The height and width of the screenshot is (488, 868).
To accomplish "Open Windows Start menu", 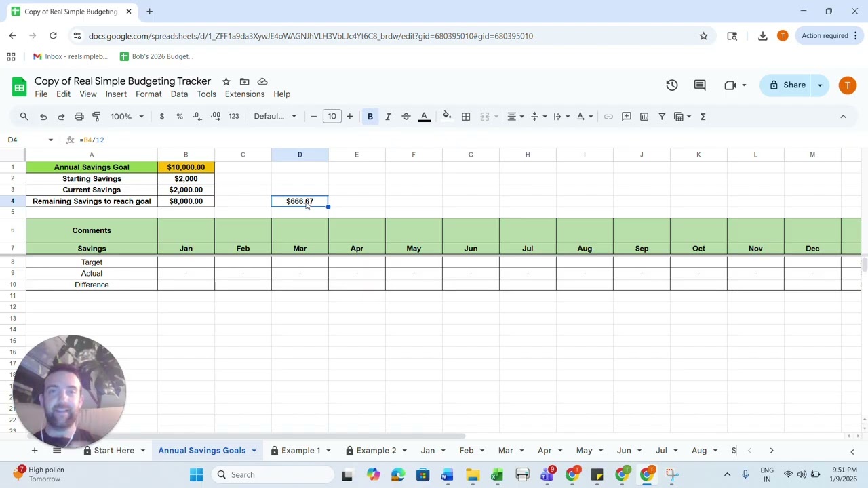I will click(196, 474).
